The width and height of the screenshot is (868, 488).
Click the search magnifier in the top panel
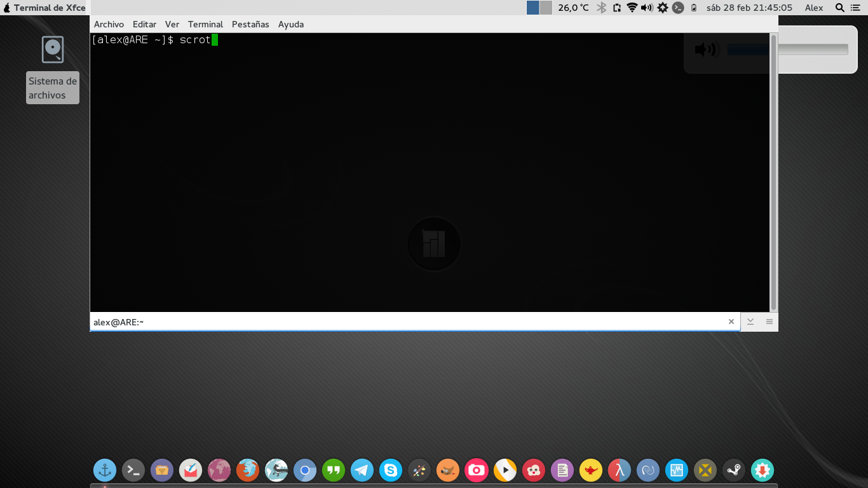click(839, 8)
